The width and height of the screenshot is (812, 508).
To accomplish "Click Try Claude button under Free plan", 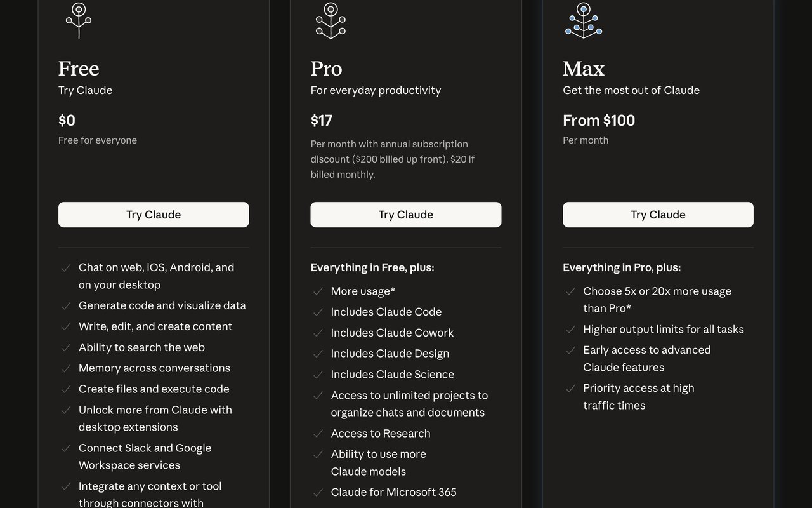I will [x=154, y=215].
